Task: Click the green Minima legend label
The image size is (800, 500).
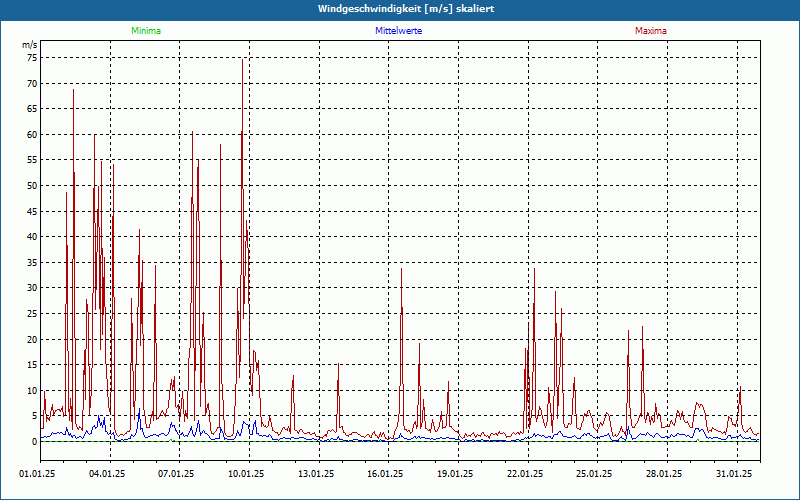Action: (146, 31)
